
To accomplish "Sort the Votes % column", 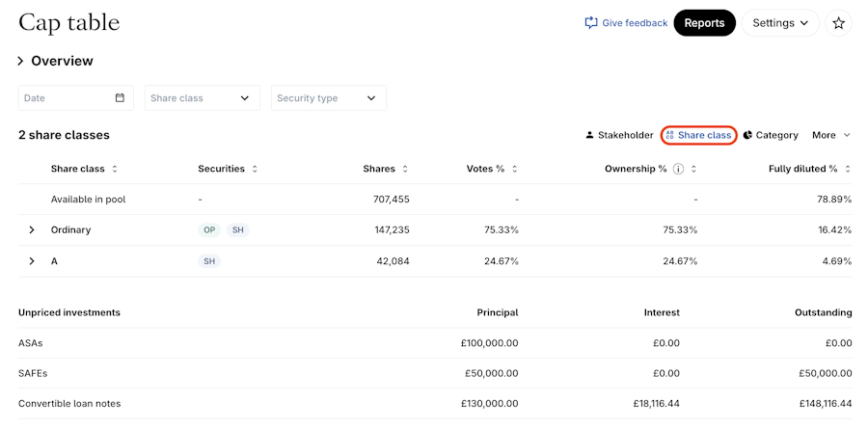I will [514, 169].
